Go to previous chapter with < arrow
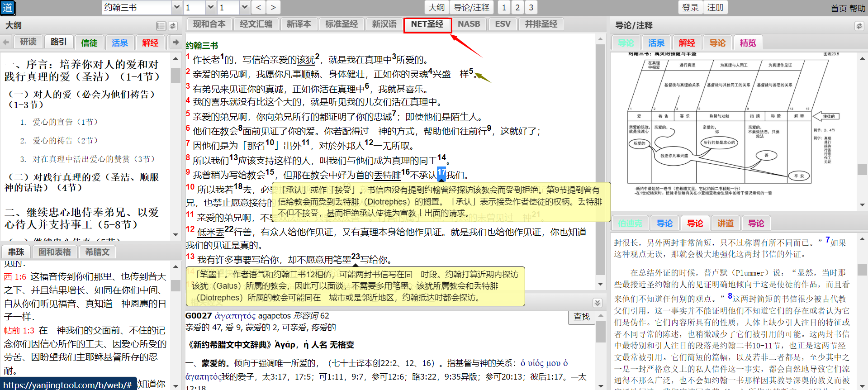The width and height of the screenshot is (868, 390). (258, 7)
